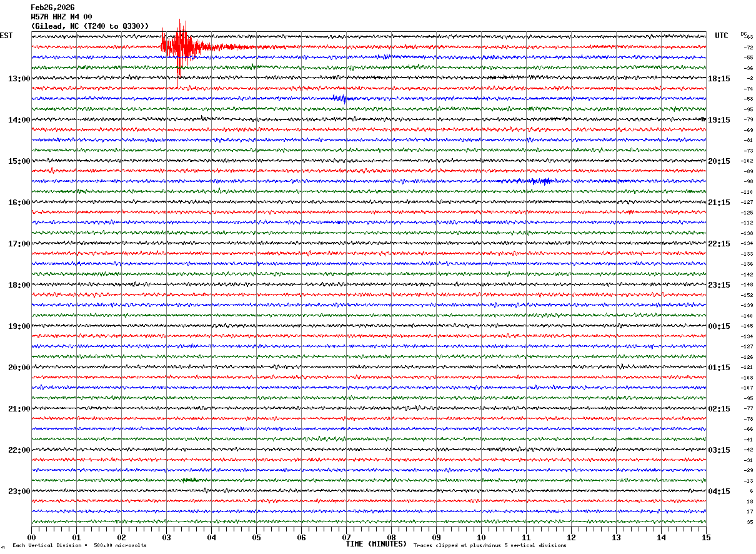Click the 18:15 UTC row label
The image size is (756, 554).
pyautogui.click(x=719, y=79)
